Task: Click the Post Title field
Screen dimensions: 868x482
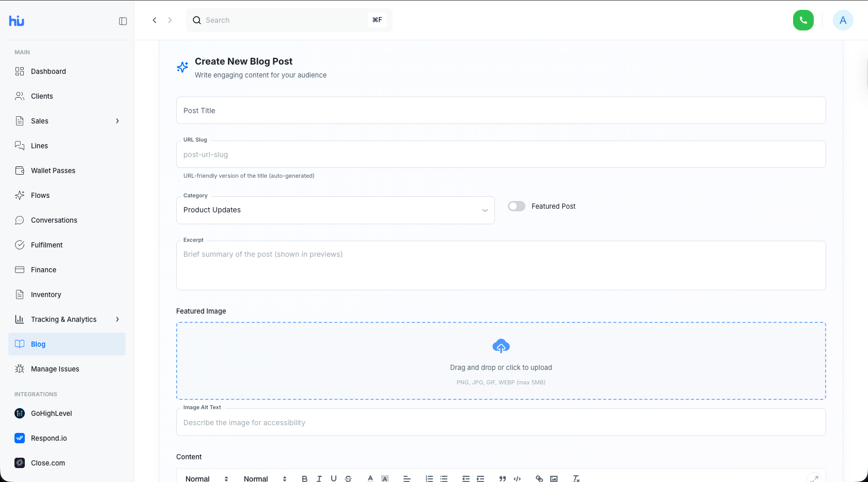Action: point(501,111)
